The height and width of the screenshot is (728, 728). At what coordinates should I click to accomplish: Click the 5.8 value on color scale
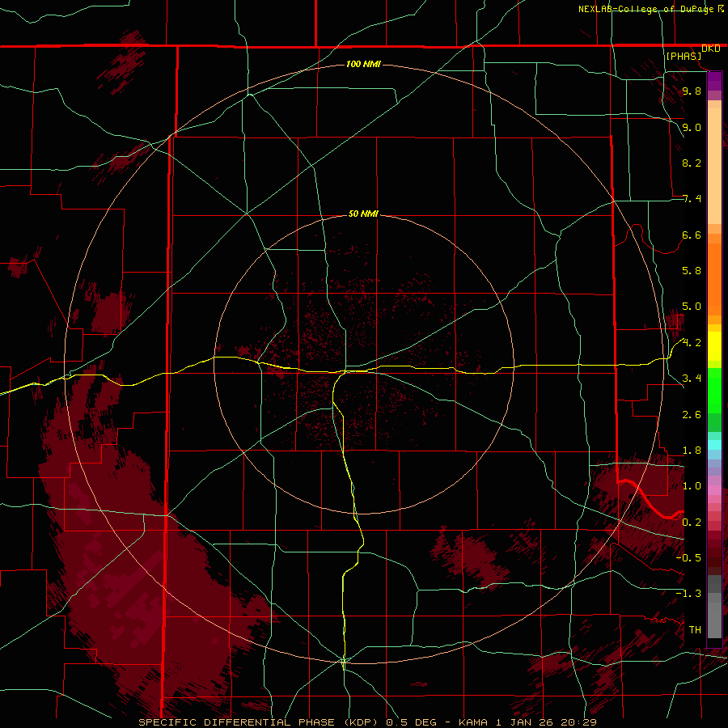[x=692, y=270]
